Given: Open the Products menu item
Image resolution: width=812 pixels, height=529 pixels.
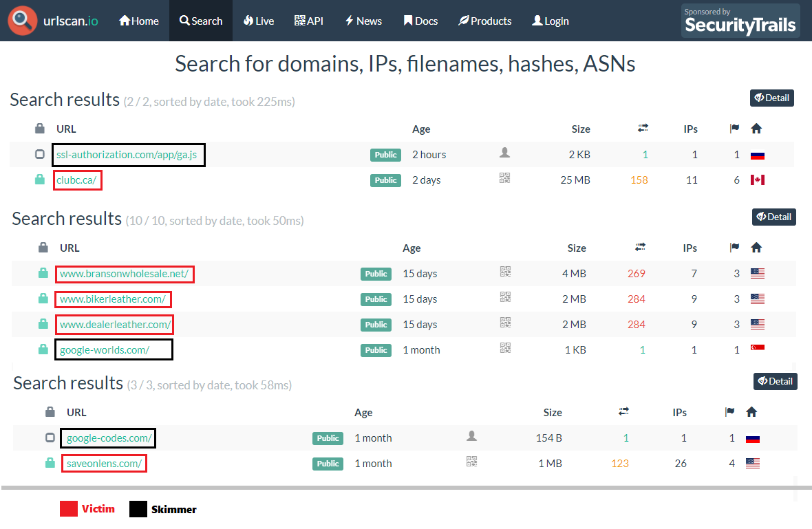Looking at the screenshot, I should point(484,21).
